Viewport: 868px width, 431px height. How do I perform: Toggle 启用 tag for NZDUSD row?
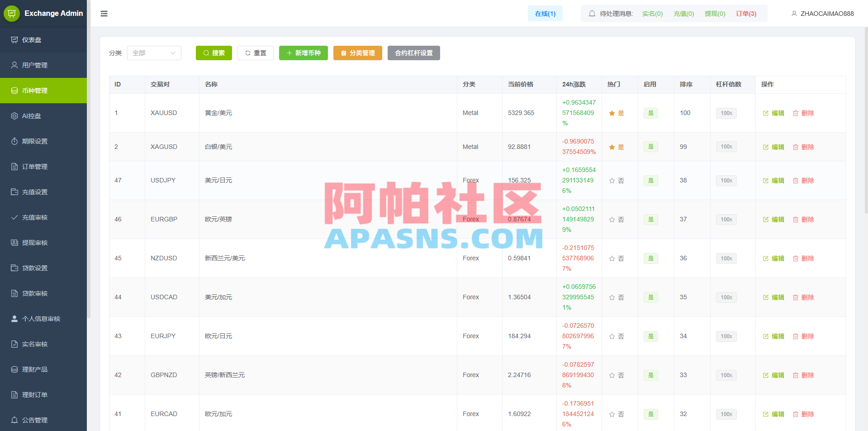pyautogui.click(x=651, y=259)
